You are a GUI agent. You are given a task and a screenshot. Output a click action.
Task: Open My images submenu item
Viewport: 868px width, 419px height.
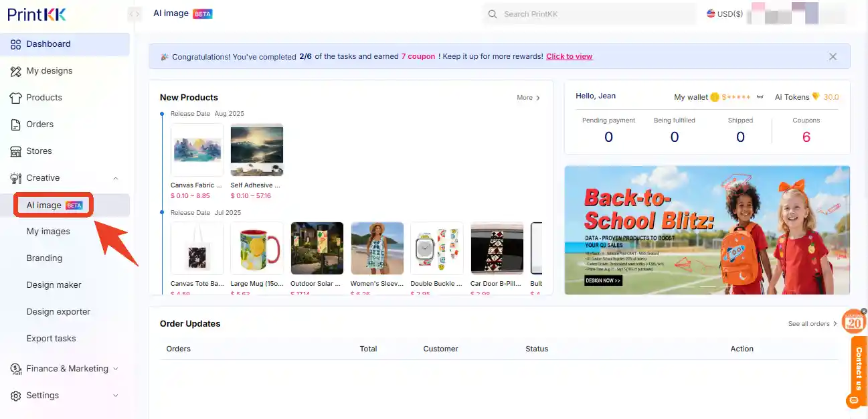click(x=48, y=232)
